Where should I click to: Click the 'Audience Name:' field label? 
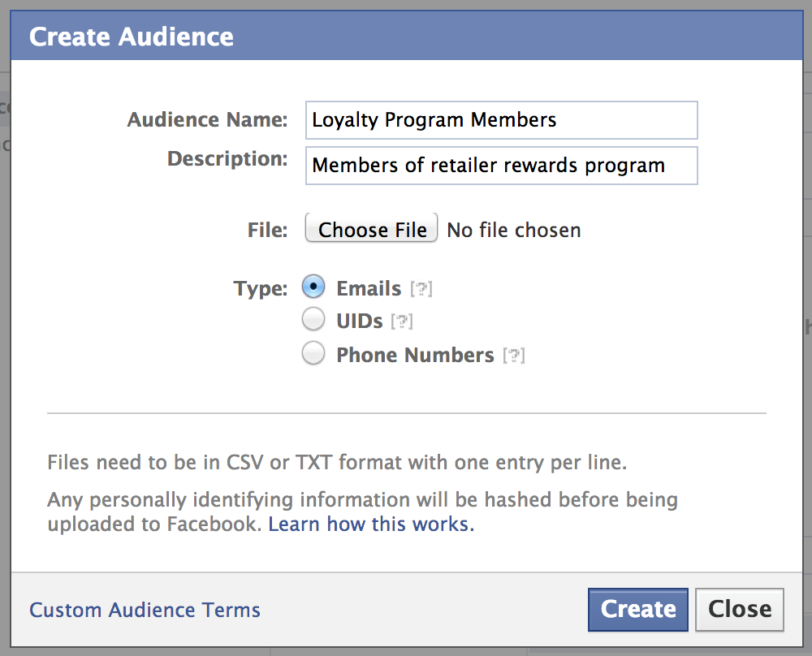pyautogui.click(x=208, y=119)
